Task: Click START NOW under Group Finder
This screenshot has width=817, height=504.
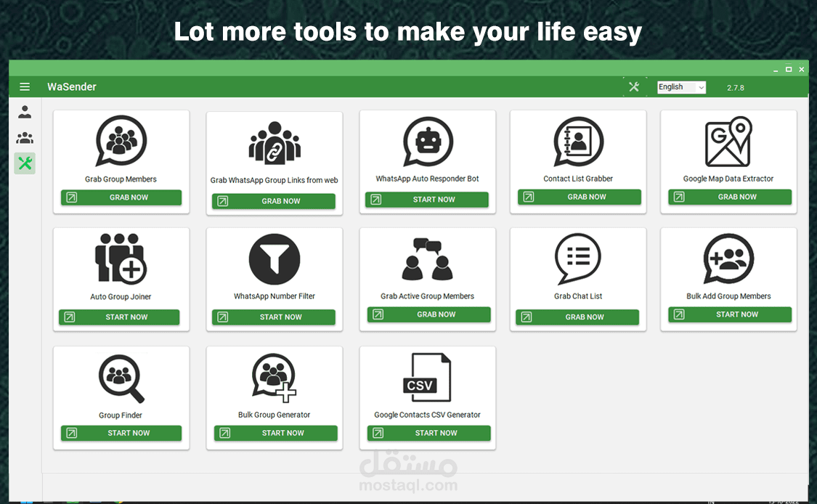Action: point(121,433)
